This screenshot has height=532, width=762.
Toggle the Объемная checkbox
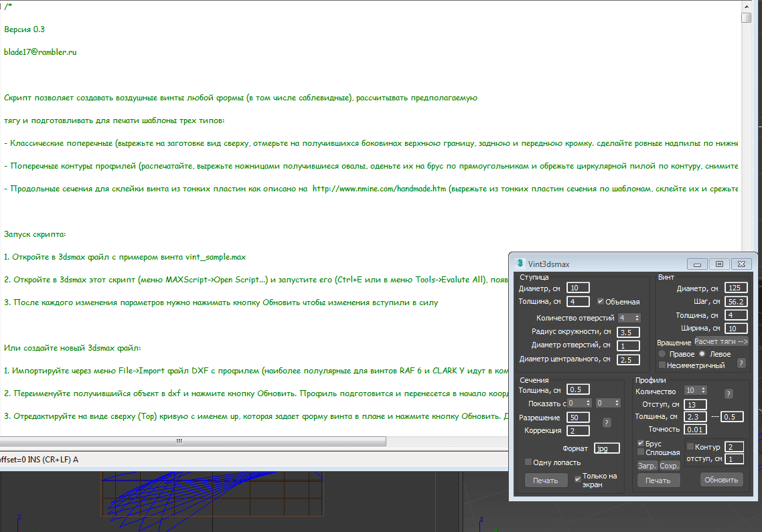point(601,302)
